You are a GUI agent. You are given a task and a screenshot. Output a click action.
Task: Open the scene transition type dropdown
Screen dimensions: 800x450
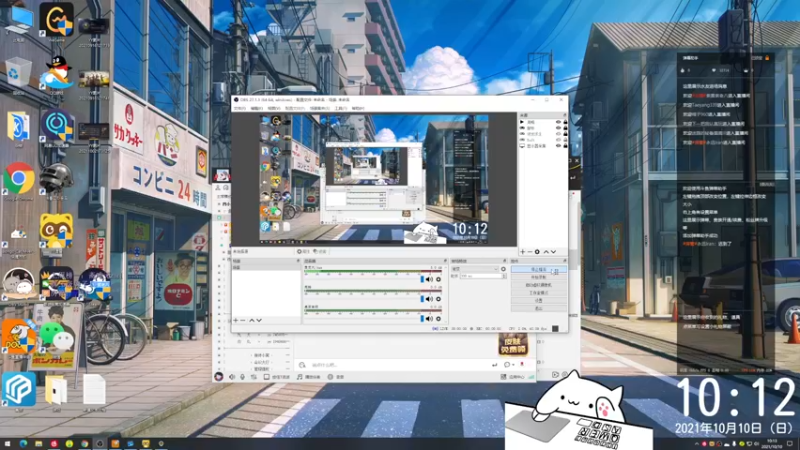coord(475,269)
